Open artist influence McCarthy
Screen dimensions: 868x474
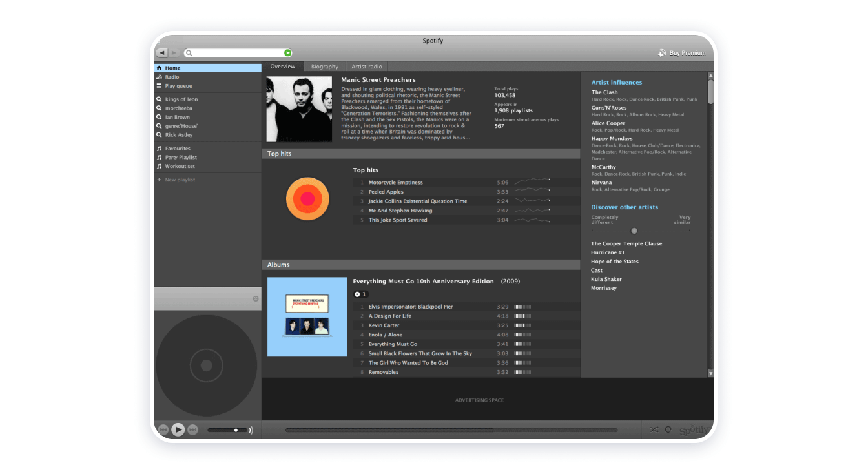pos(604,167)
